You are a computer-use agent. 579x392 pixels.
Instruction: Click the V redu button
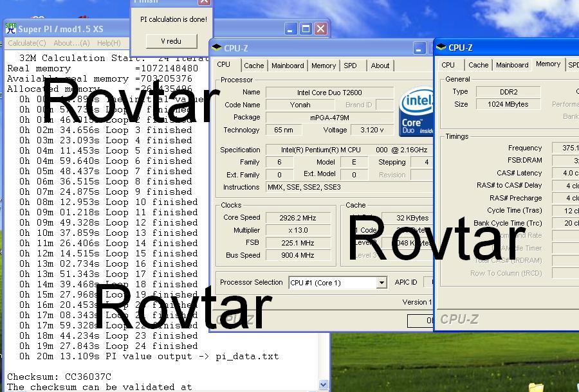[x=171, y=41]
